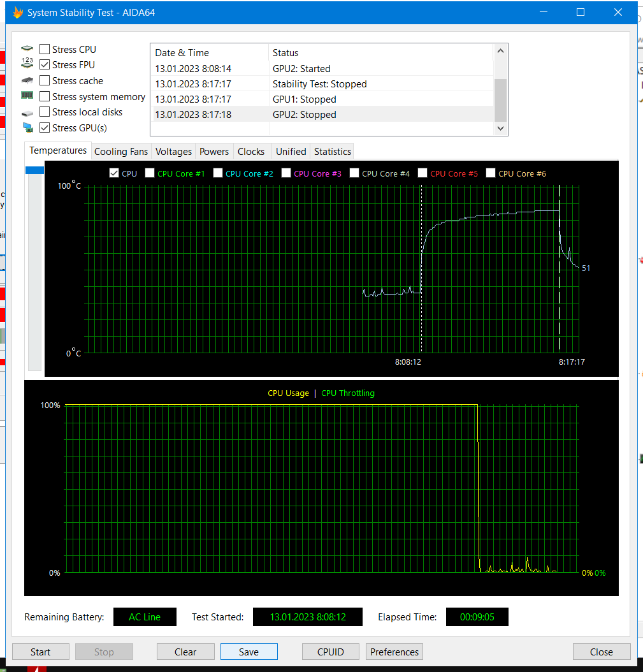Open the CPUID panel
643x672 pixels.
[x=331, y=652]
